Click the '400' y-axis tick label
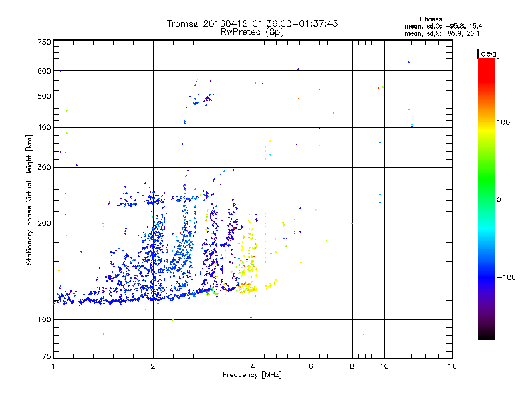The image size is (532, 399). point(44,127)
